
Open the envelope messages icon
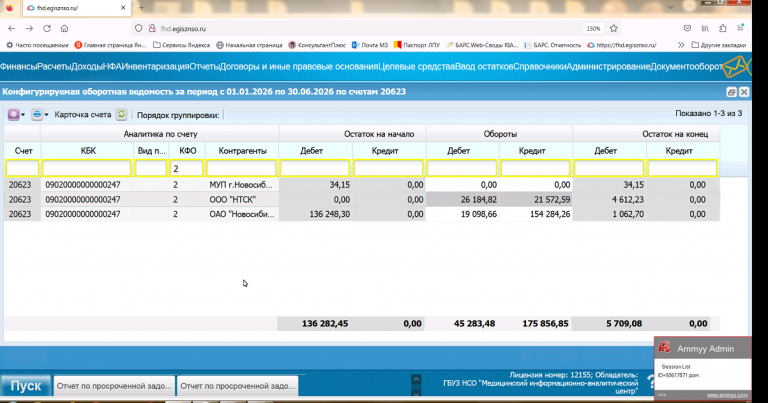tap(734, 67)
